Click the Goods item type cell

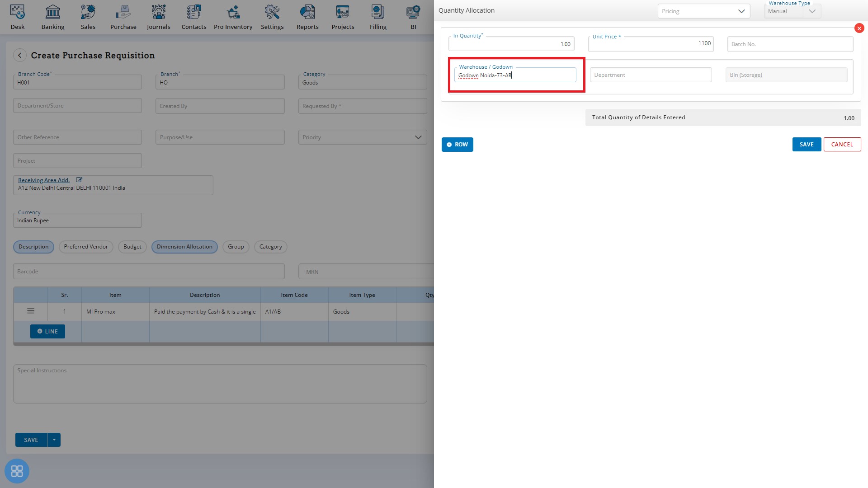pos(362,312)
